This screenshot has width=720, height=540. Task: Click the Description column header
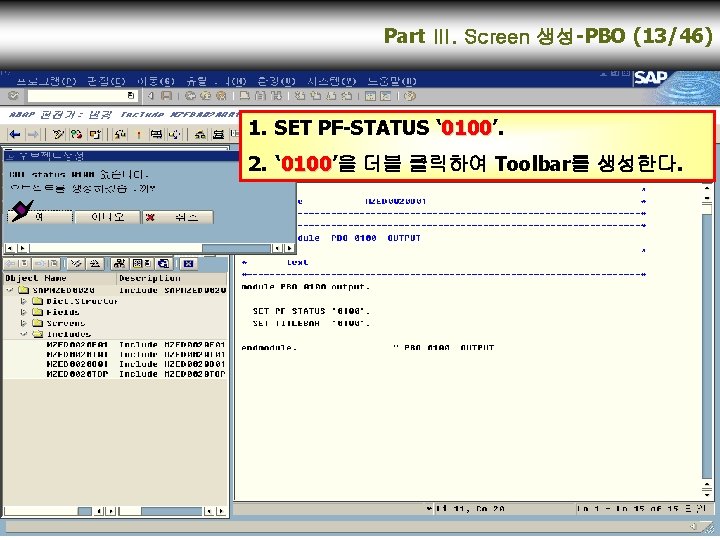click(x=172, y=278)
